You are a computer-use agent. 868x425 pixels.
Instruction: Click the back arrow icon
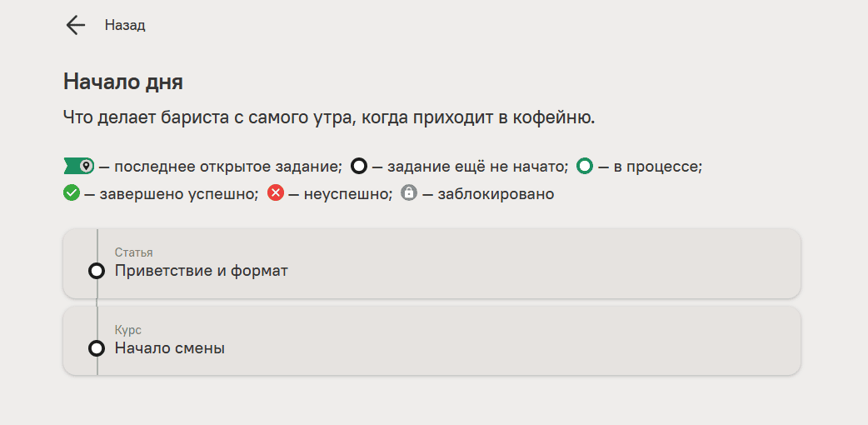(x=76, y=25)
